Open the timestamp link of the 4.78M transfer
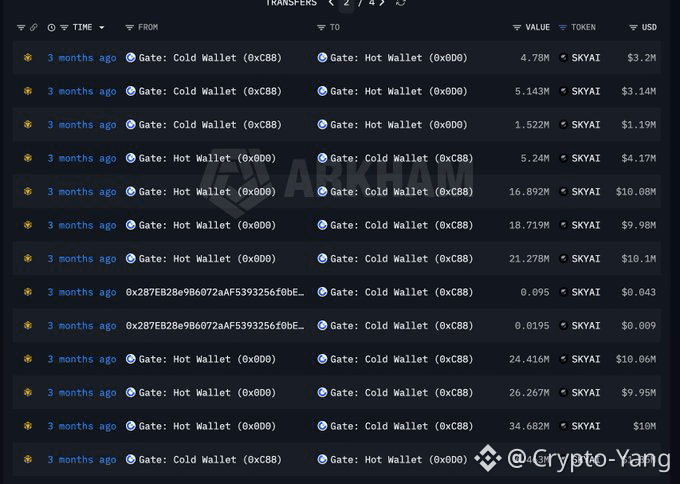The width and height of the screenshot is (680, 484). [82, 58]
